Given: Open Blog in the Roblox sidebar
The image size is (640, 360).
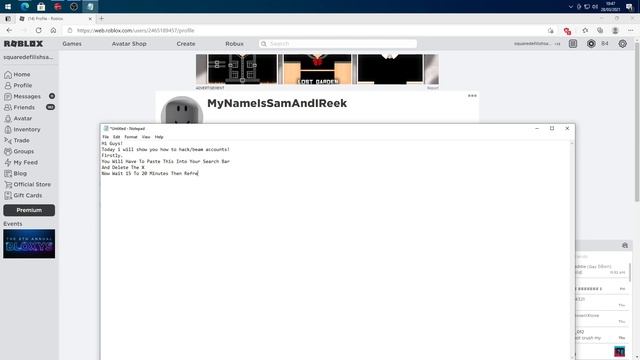Looking at the screenshot, I should pos(16,173).
